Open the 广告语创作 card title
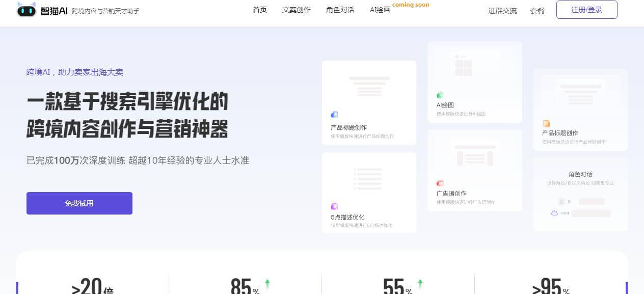 click(451, 194)
